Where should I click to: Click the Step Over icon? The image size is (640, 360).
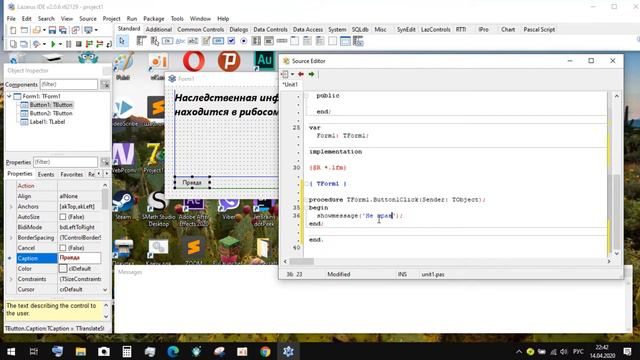99,44
